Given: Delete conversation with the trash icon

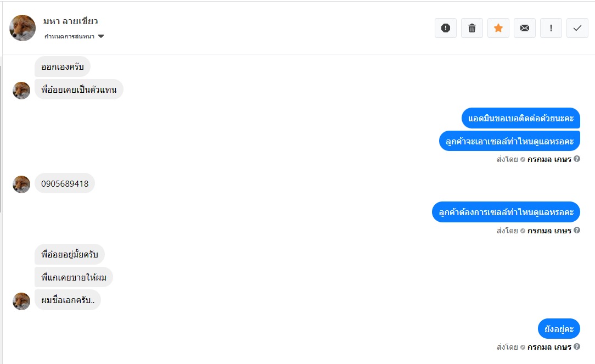Looking at the screenshot, I should pyautogui.click(x=472, y=28).
